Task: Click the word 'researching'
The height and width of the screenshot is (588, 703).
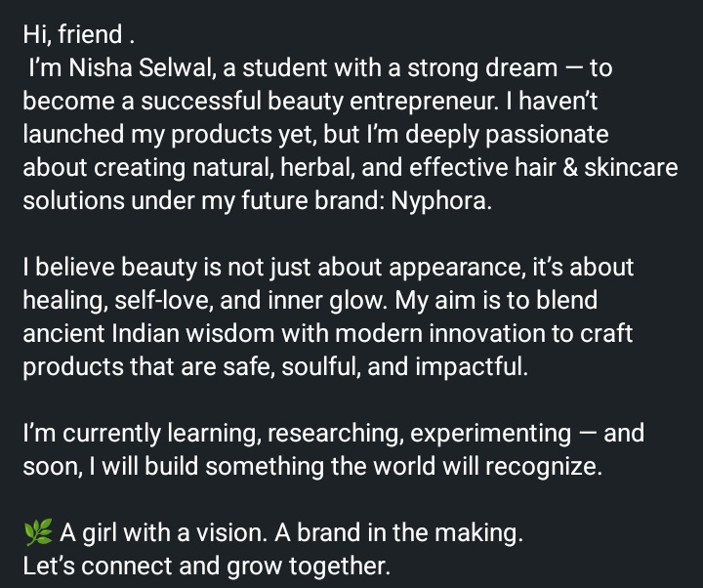Action: [333, 434]
